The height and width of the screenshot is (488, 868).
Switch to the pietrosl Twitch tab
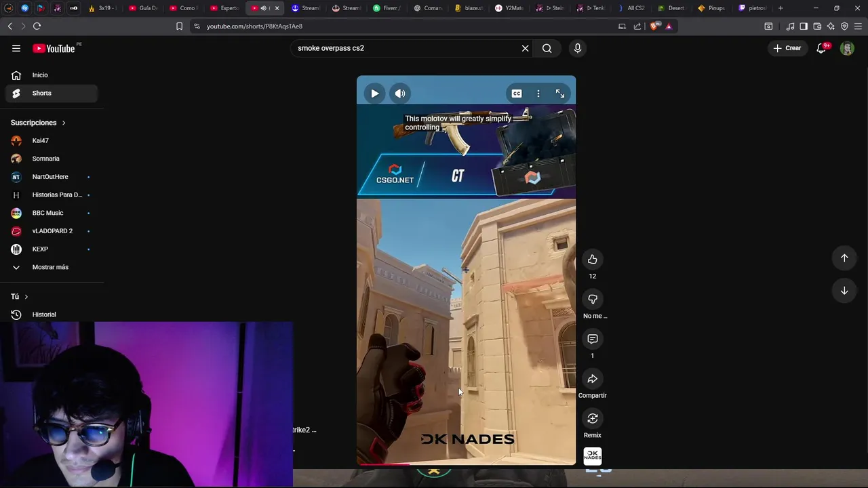(753, 8)
